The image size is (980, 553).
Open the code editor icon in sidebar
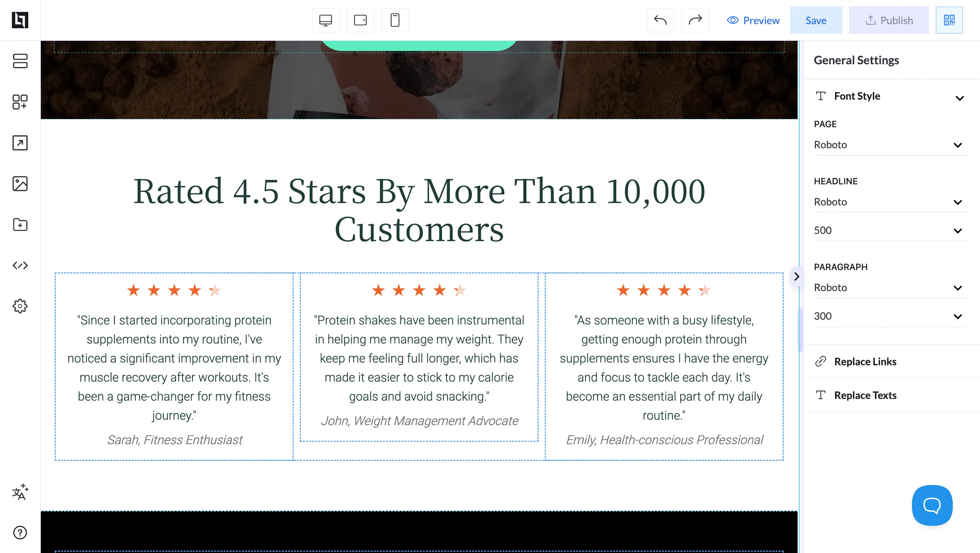click(x=20, y=266)
